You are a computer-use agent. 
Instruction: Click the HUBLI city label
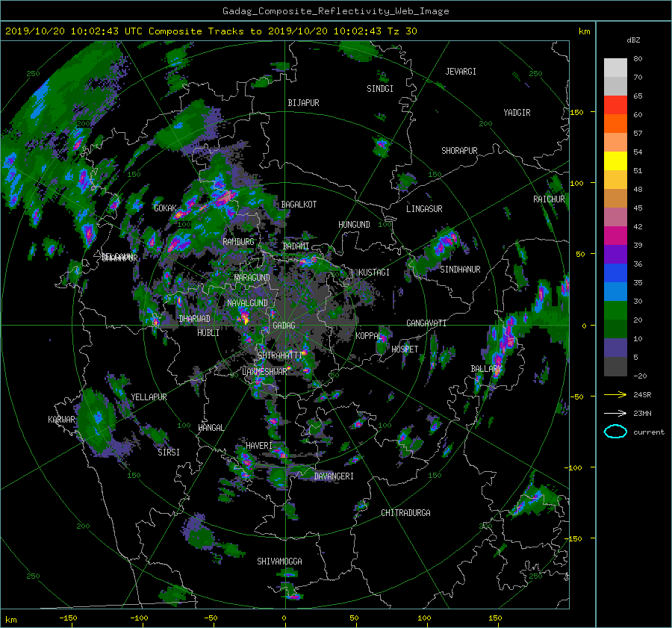point(208,332)
